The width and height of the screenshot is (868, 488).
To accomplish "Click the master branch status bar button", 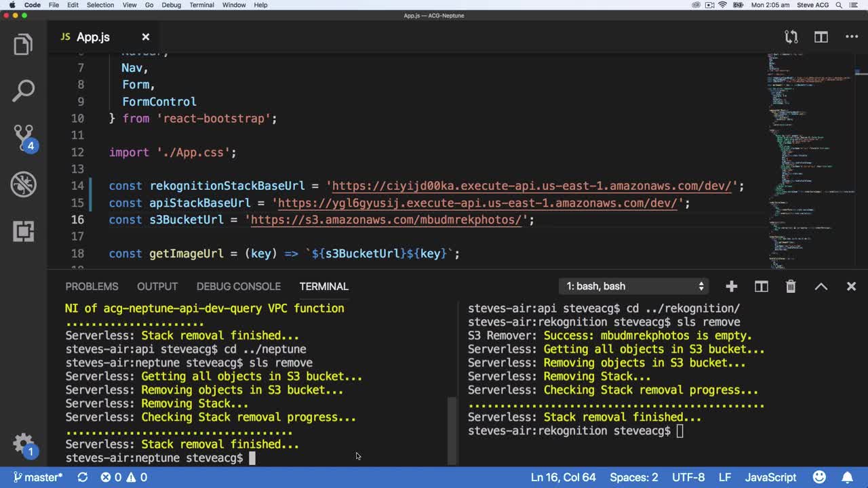I will pyautogui.click(x=38, y=477).
